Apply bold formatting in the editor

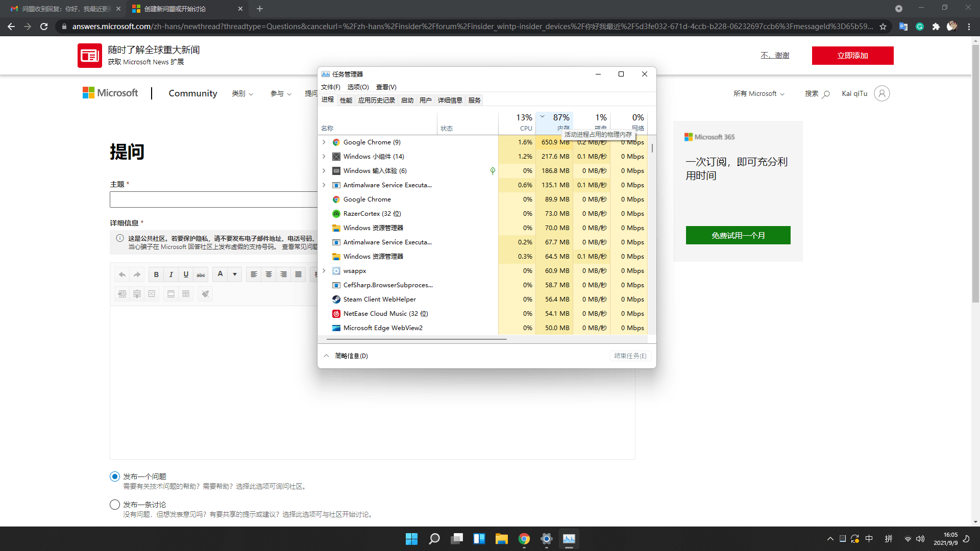coord(156,274)
